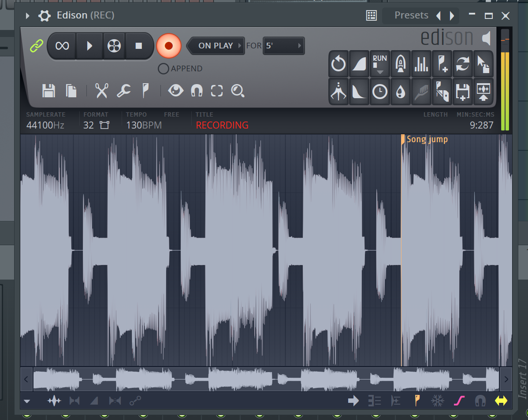Click the 9:287 length value
This screenshot has width=528, height=420.
(482, 125)
